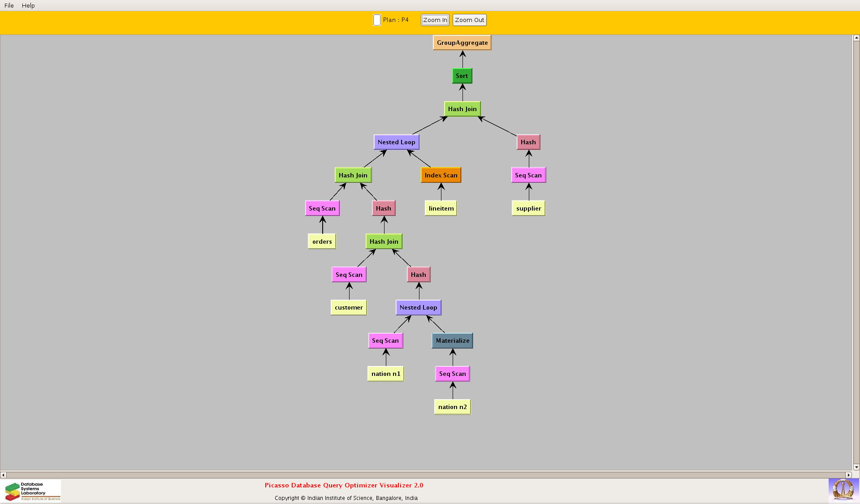Click the horizontal scrollbar right arrow

tap(848, 475)
